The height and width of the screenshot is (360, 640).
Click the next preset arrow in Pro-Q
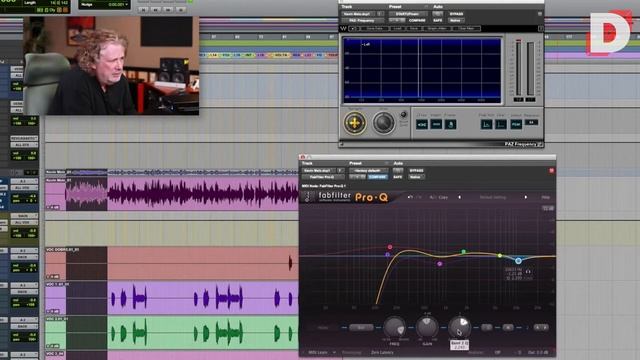pyautogui.click(x=526, y=197)
